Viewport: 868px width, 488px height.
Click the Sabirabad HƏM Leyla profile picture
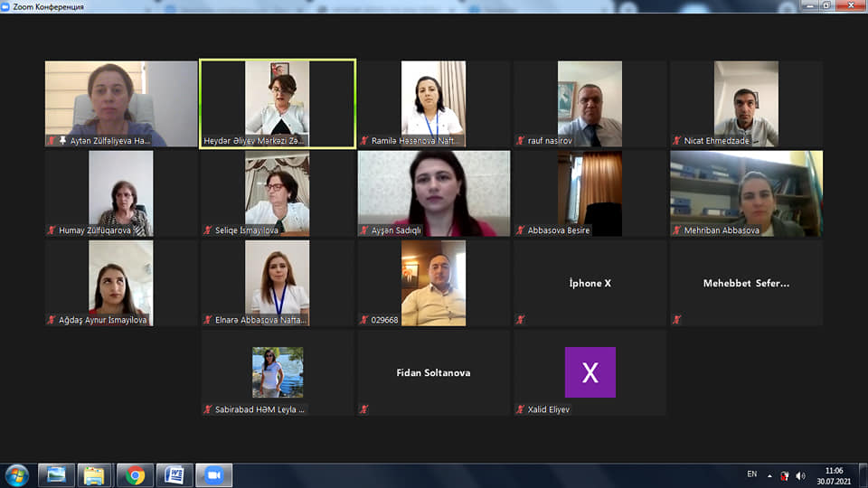click(x=278, y=372)
